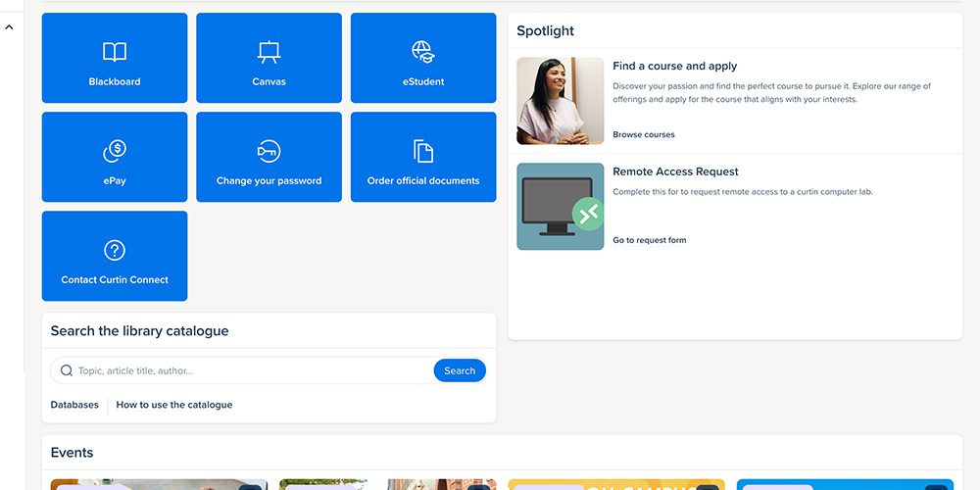Open Order official documents icon

(x=423, y=151)
